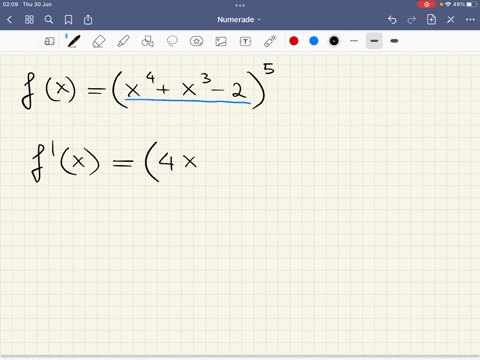Go back with the left chevron
480x360 pixels.
pos(9,20)
